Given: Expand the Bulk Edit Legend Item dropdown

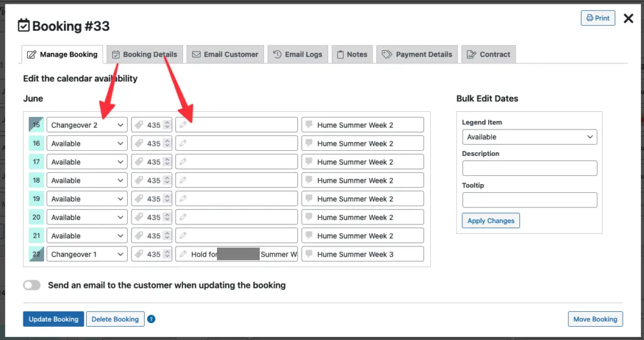Looking at the screenshot, I should point(529,137).
